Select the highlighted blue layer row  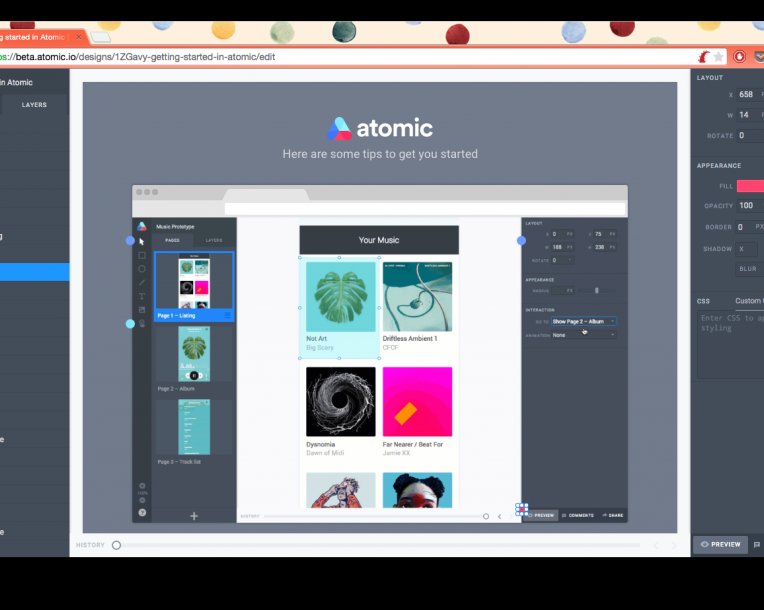[35, 272]
